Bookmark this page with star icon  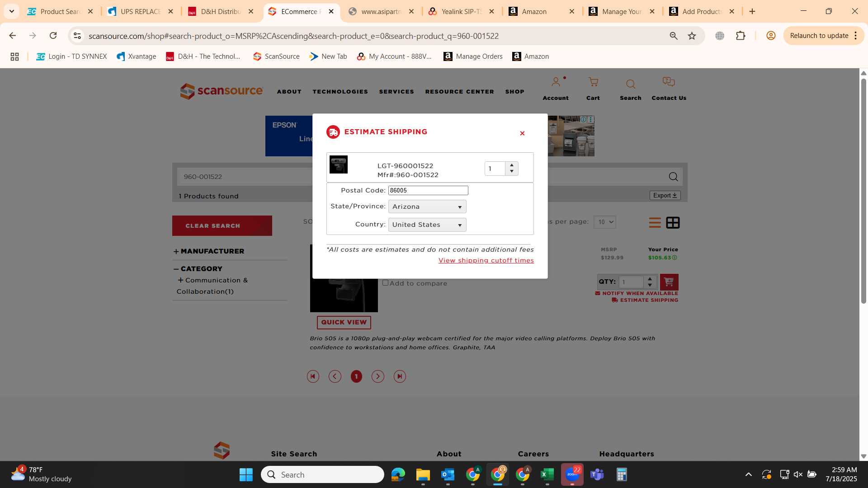point(692,36)
